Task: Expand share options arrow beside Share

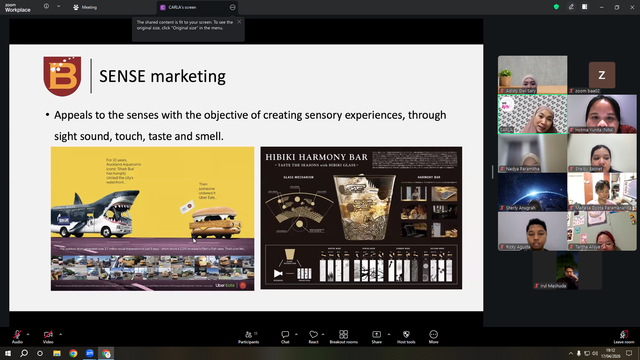Action: click(389, 334)
